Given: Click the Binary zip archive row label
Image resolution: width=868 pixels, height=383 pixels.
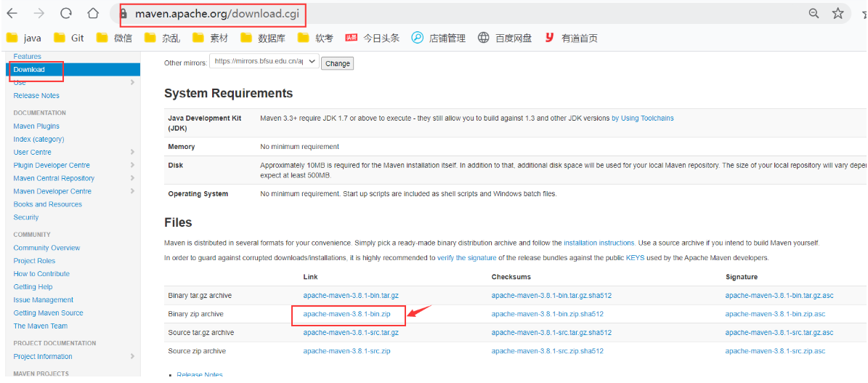Looking at the screenshot, I should pos(195,314).
